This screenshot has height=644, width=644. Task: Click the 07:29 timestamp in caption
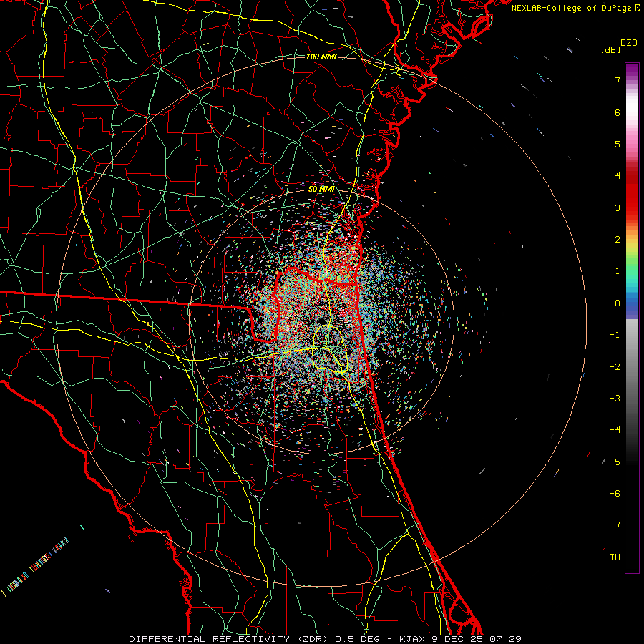[506, 639]
